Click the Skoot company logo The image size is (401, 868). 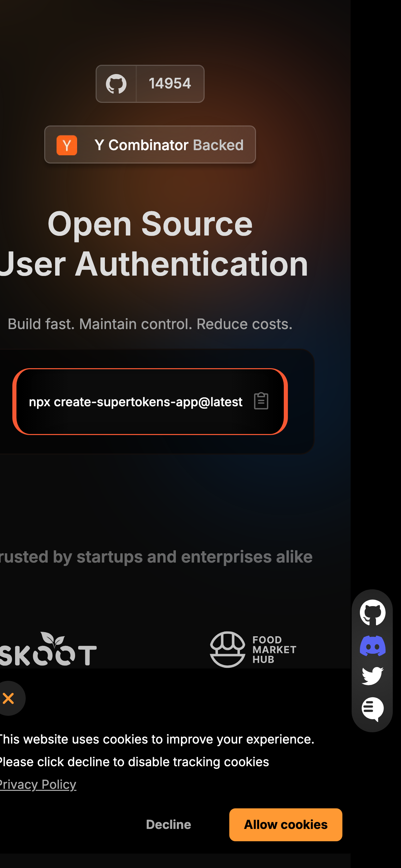pos(48,649)
